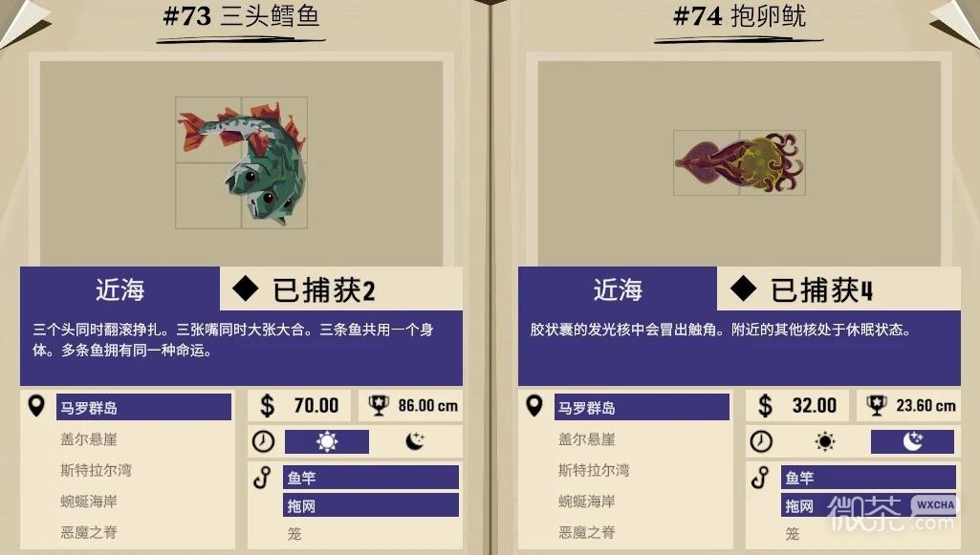Click the location pin icon on #73 page
The width and height of the screenshot is (980, 555).
click(37, 406)
